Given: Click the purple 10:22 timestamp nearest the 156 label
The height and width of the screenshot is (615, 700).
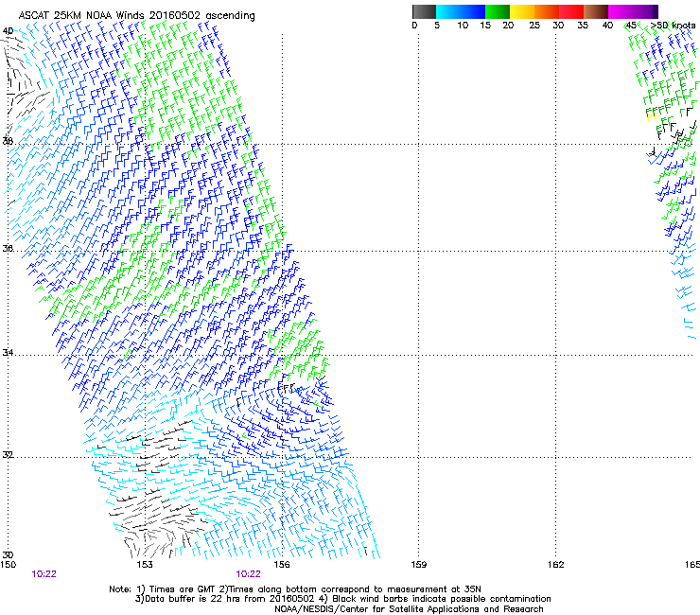Looking at the screenshot, I should coord(248,574).
